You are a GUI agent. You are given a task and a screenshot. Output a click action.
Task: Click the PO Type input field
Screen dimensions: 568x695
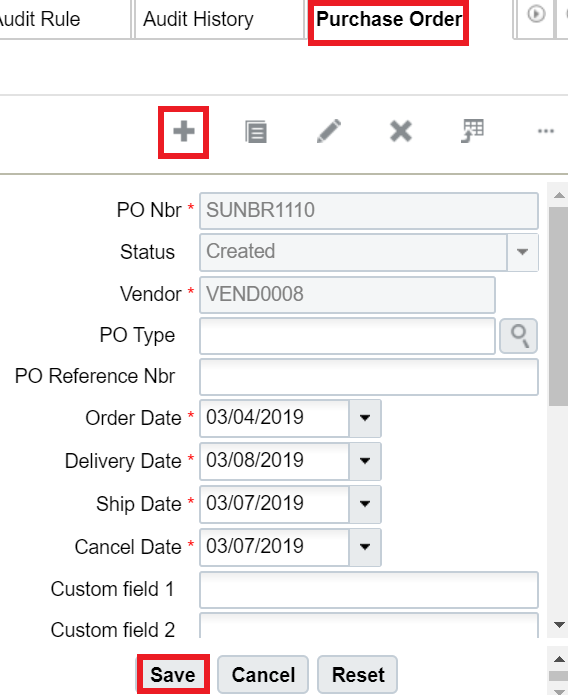pyautogui.click(x=347, y=336)
